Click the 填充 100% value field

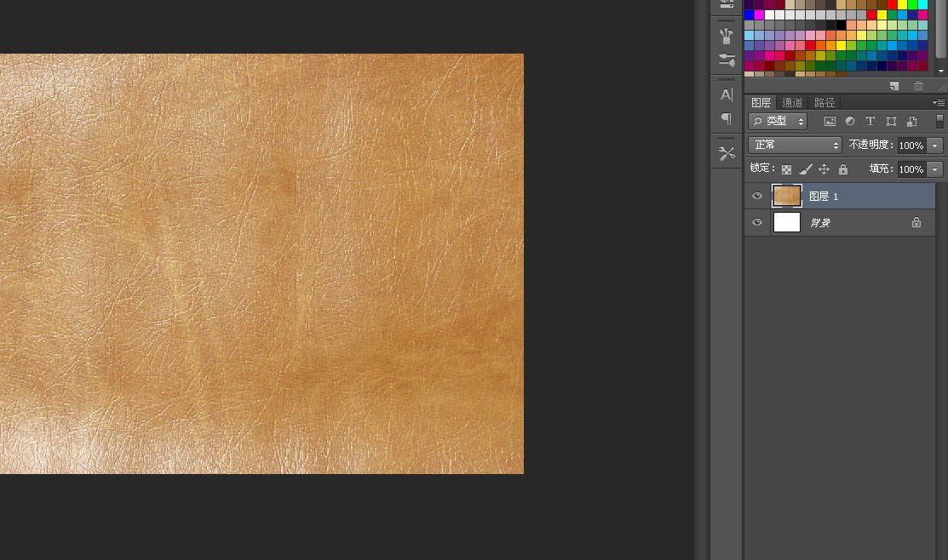(x=911, y=169)
